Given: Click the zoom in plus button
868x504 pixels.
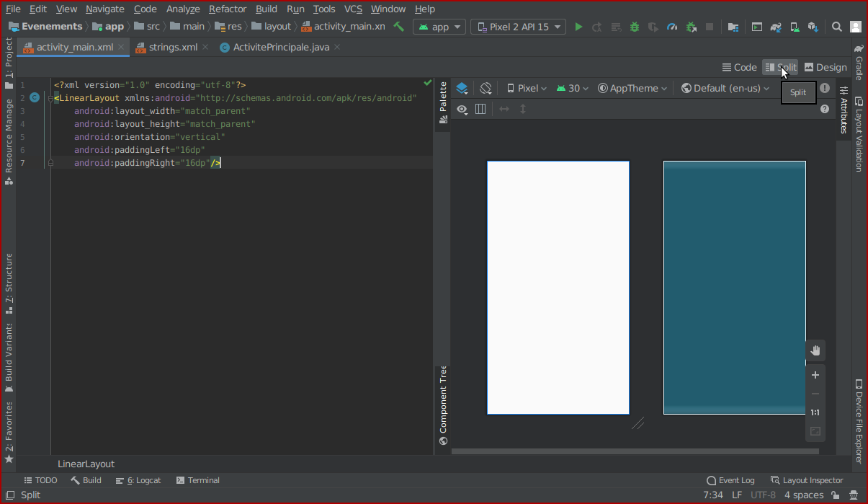Looking at the screenshot, I should pyautogui.click(x=815, y=375).
